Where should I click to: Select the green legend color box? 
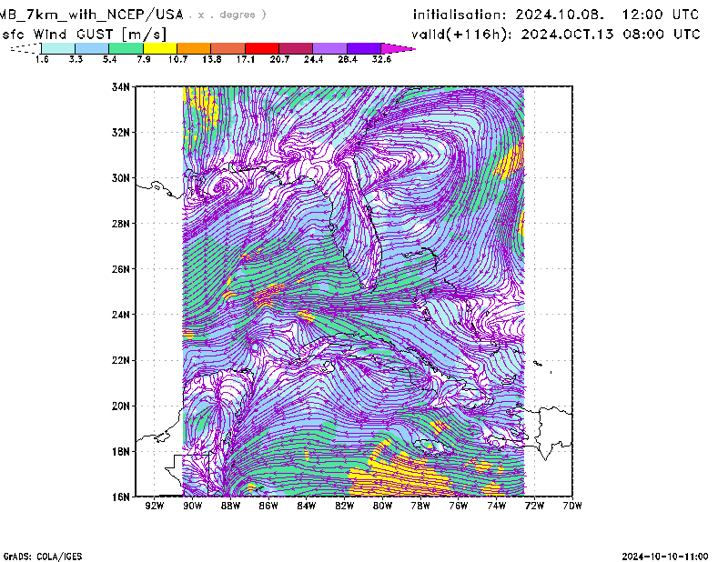click(x=126, y=48)
